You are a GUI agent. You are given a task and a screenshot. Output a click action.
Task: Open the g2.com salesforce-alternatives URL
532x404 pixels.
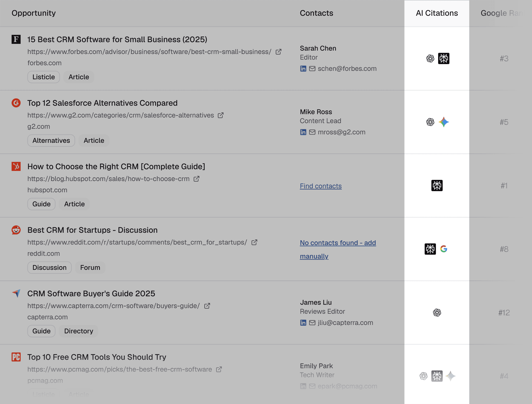click(x=121, y=115)
